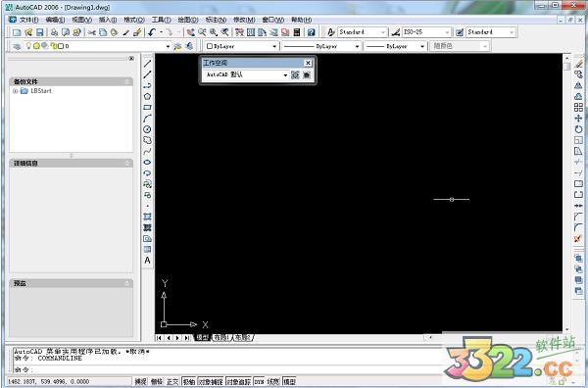Click the Mirror tool in modify toolbar

coord(578,85)
